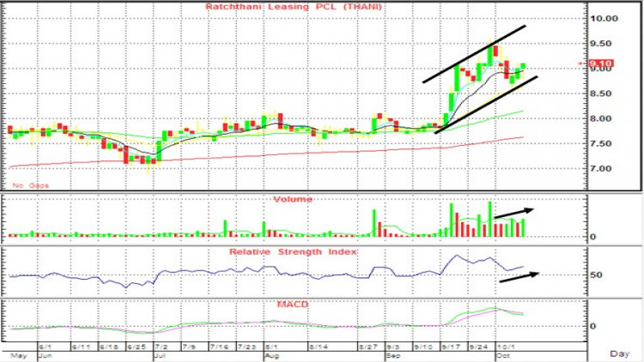Viewport: 644px width, 362px height.
Task: Click the 6/25 date label
Action: pos(137,347)
